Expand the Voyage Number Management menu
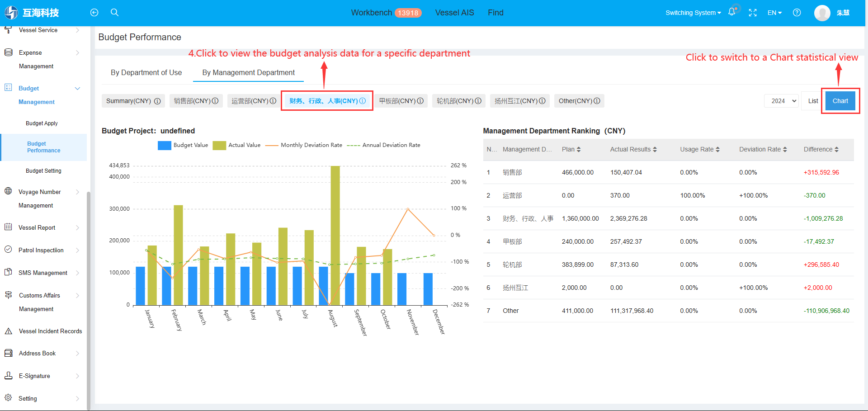This screenshot has width=868, height=411. pos(77,192)
